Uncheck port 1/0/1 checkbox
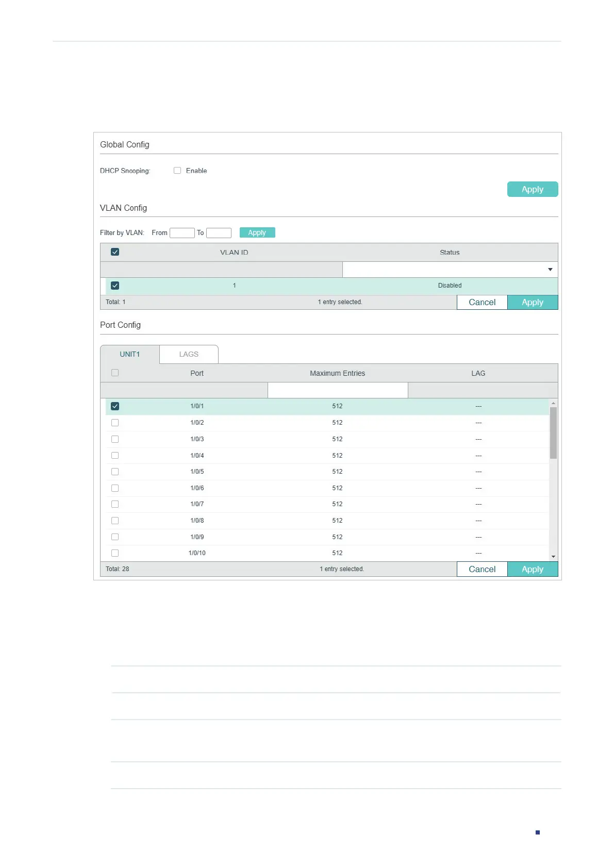Viewport: 614px width, 868px height. click(x=115, y=406)
